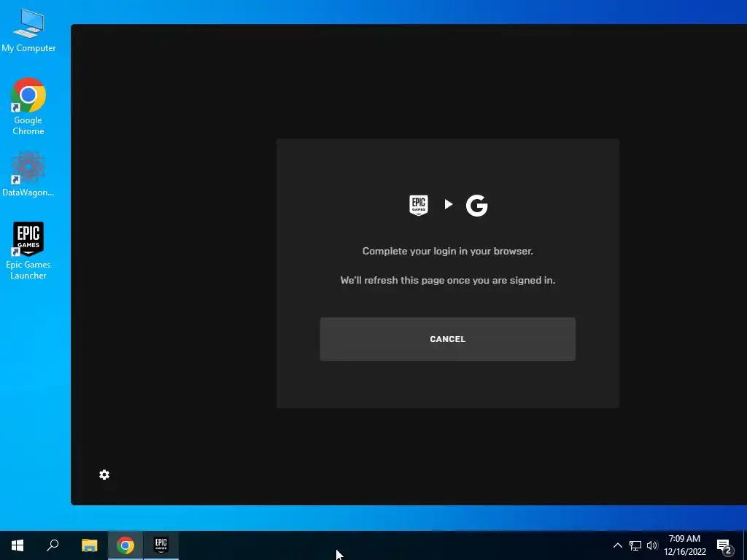The image size is (747, 560).
Task: Click 'Complete your login in your browser.' text
Action: [x=447, y=251]
